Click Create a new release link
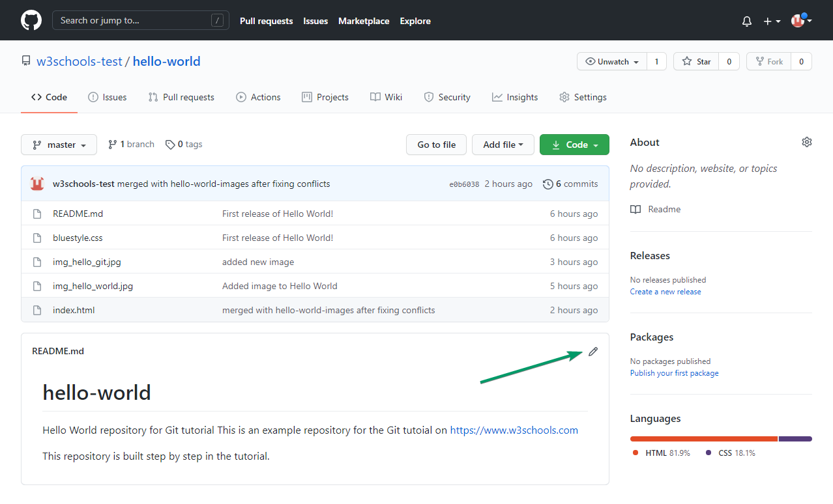The height and width of the screenshot is (504, 833). 665,292
